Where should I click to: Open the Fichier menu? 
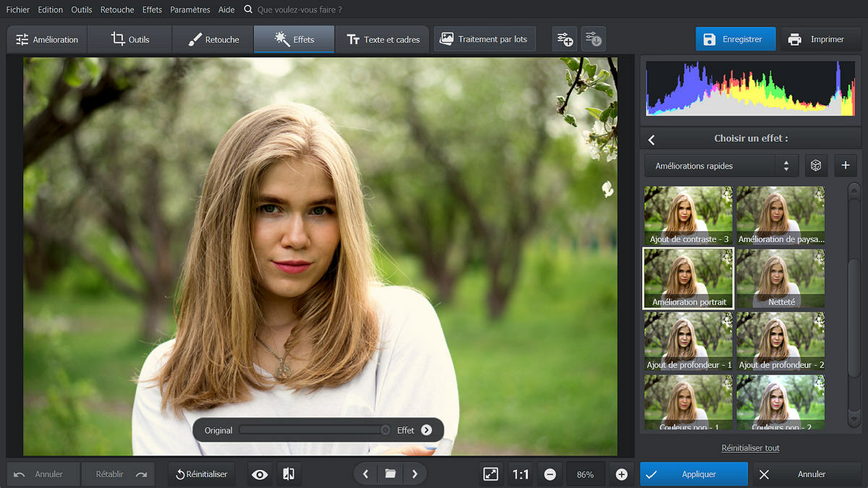click(x=18, y=9)
